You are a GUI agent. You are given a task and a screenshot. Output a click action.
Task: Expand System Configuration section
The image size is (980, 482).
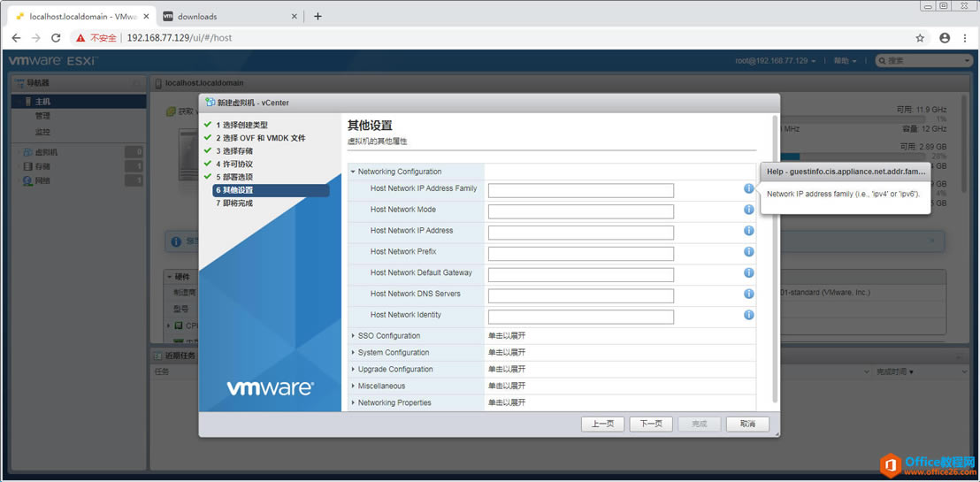tap(353, 353)
